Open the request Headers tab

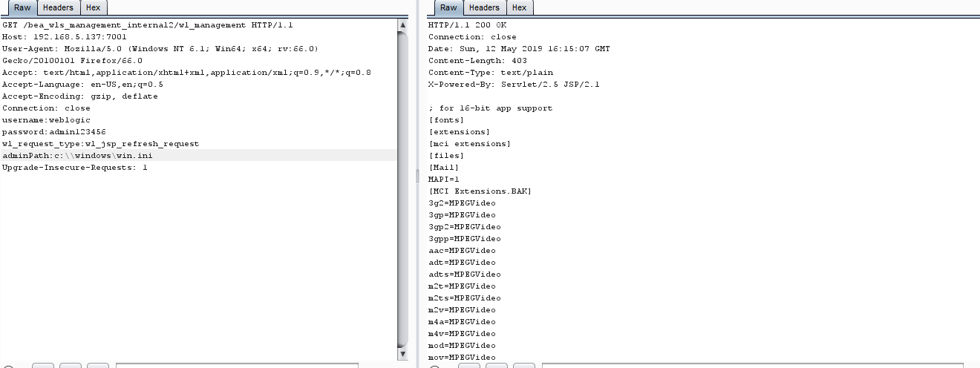click(58, 7)
